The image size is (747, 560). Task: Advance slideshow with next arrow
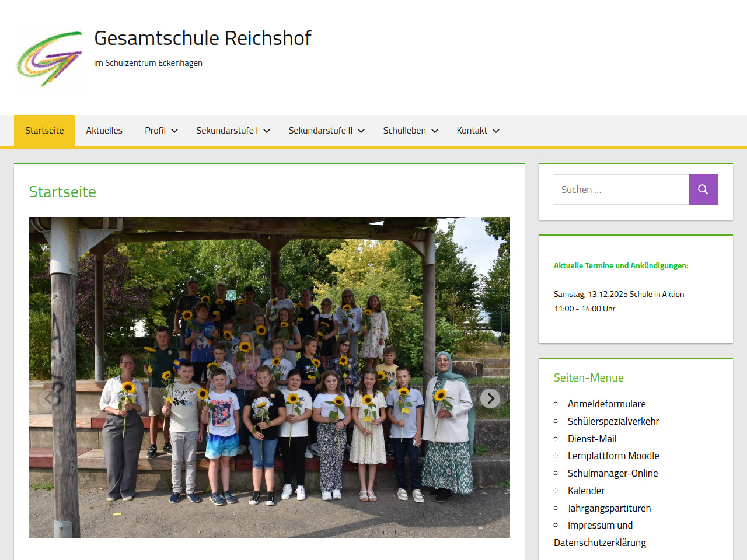coord(490,398)
